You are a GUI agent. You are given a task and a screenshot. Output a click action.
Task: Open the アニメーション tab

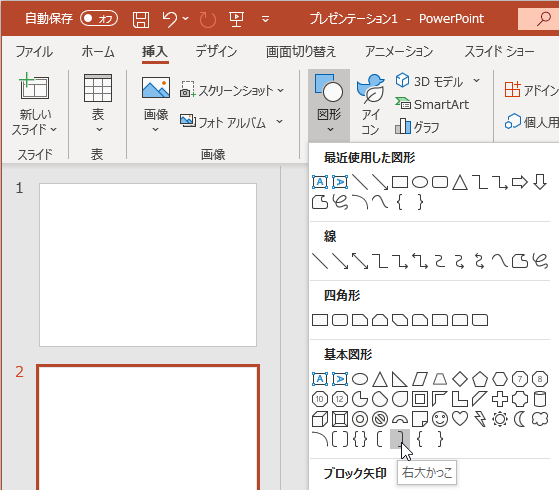399,52
